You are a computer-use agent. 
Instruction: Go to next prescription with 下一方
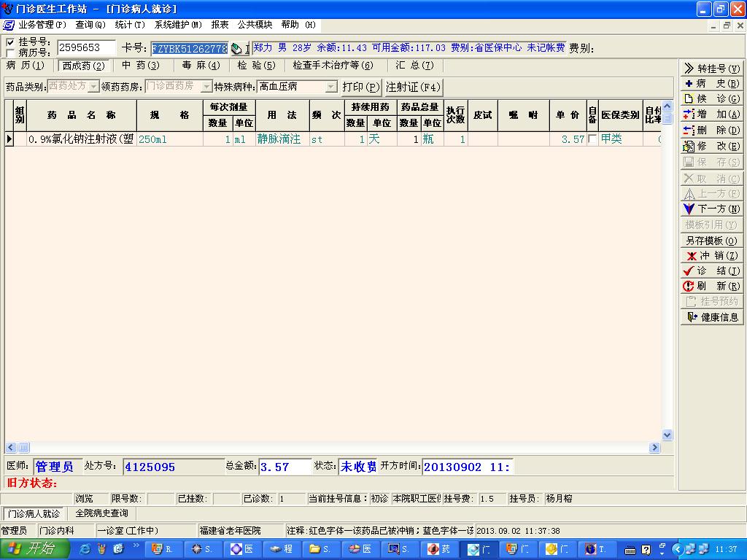point(711,209)
